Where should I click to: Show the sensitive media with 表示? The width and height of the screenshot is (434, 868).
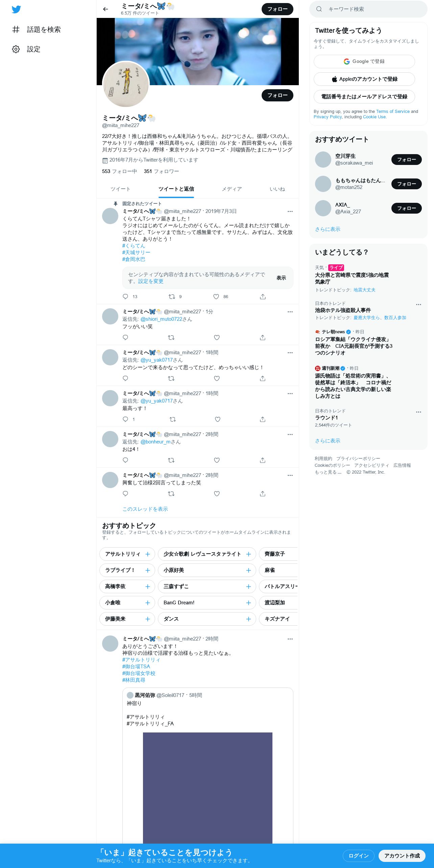(x=281, y=278)
